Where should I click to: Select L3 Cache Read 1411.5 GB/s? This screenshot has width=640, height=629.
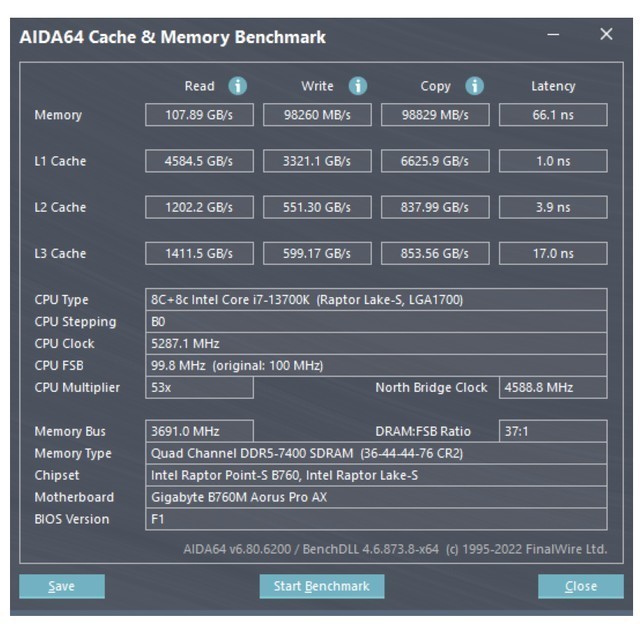tap(199, 253)
